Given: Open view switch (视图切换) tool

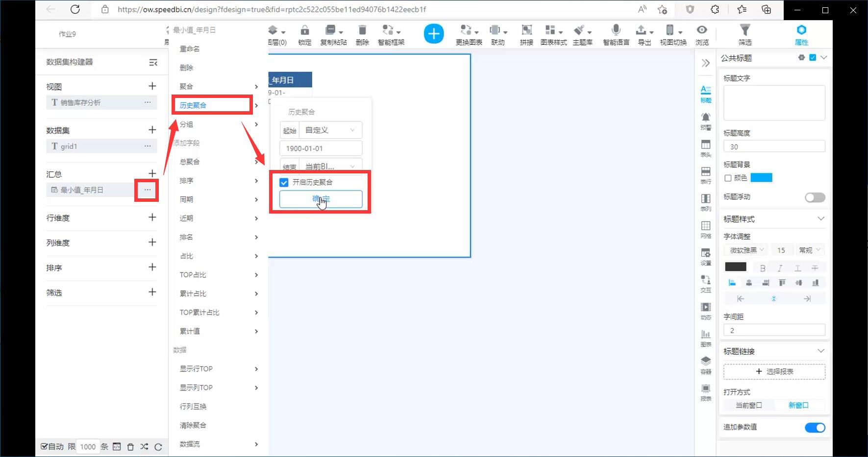Looking at the screenshot, I should (x=673, y=34).
